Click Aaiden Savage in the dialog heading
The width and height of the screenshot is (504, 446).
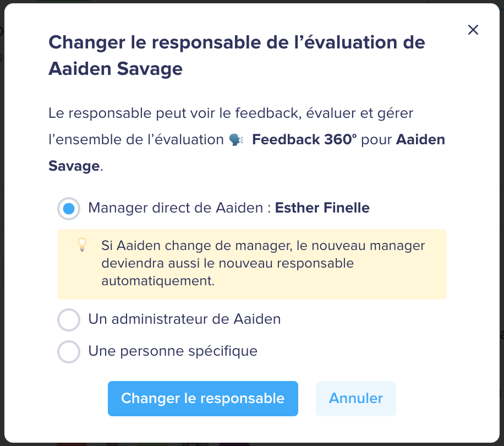116,69
